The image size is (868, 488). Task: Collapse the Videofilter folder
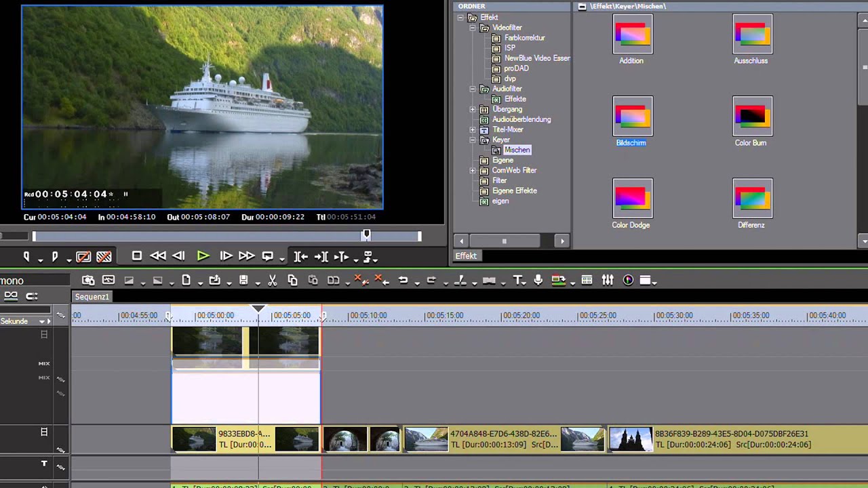(473, 28)
